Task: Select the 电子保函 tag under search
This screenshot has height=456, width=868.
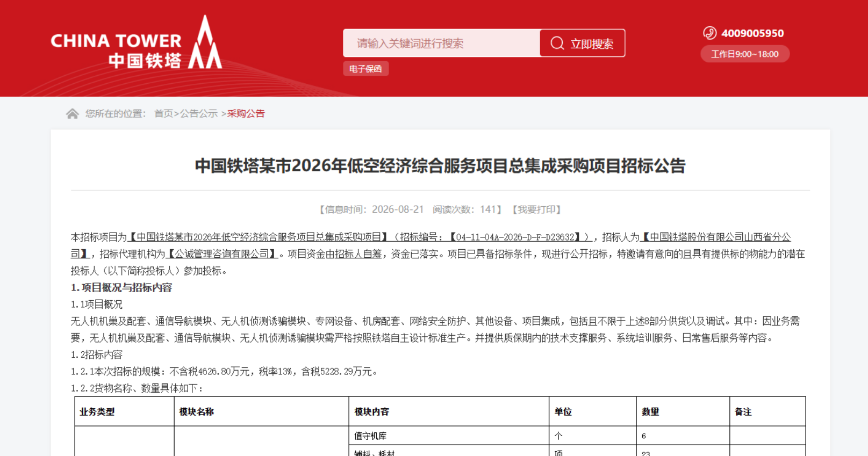Action: pyautogui.click(x=365, y=69)
